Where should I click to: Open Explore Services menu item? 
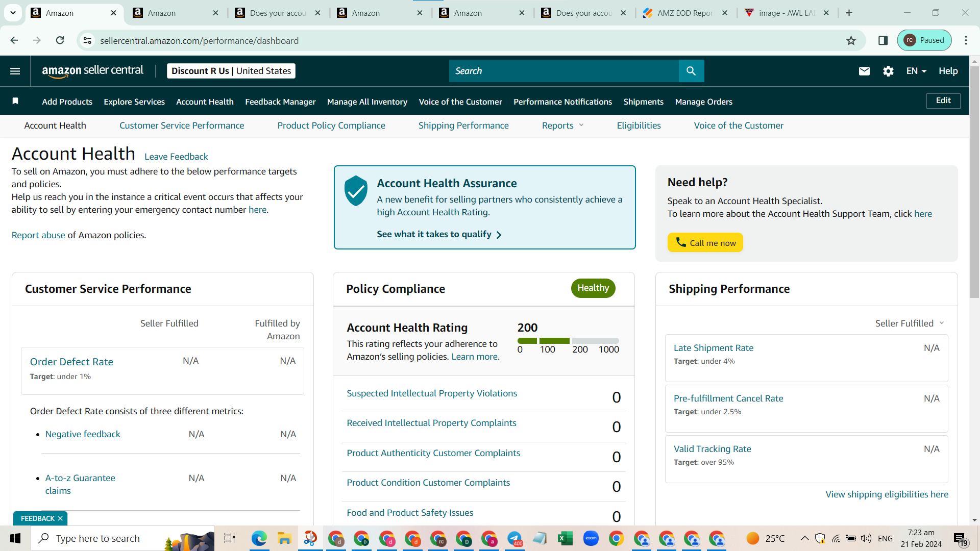(x=134, y=102)
